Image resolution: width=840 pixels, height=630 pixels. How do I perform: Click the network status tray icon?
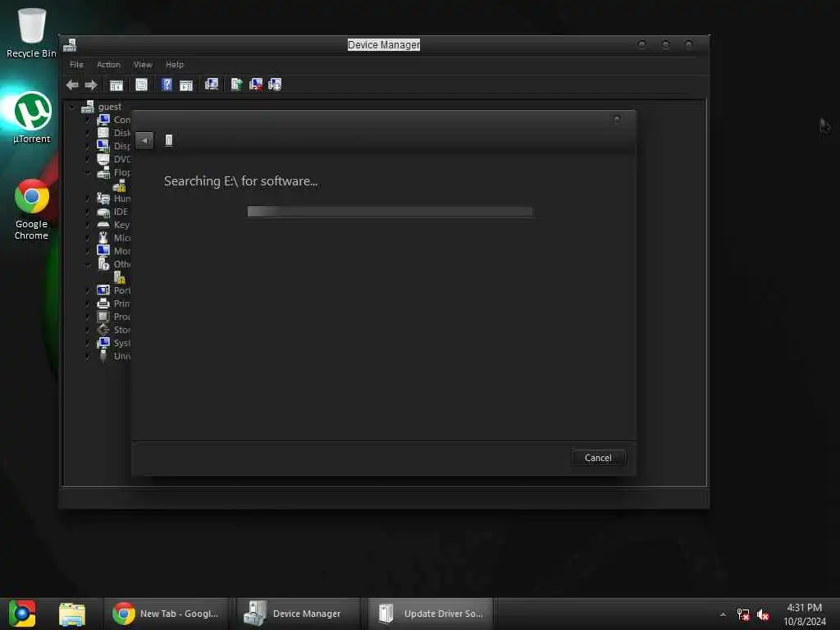[x=742, y=614]
